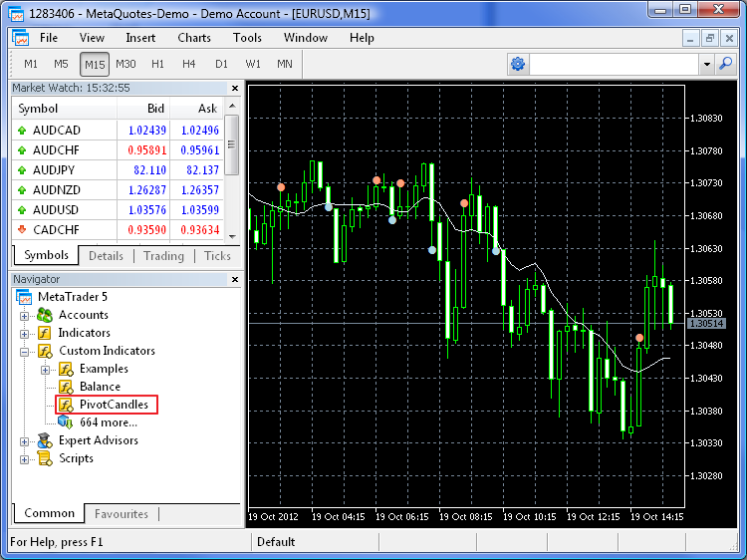Open the Insert menu
747x560 pixels.
pos(140,38)
